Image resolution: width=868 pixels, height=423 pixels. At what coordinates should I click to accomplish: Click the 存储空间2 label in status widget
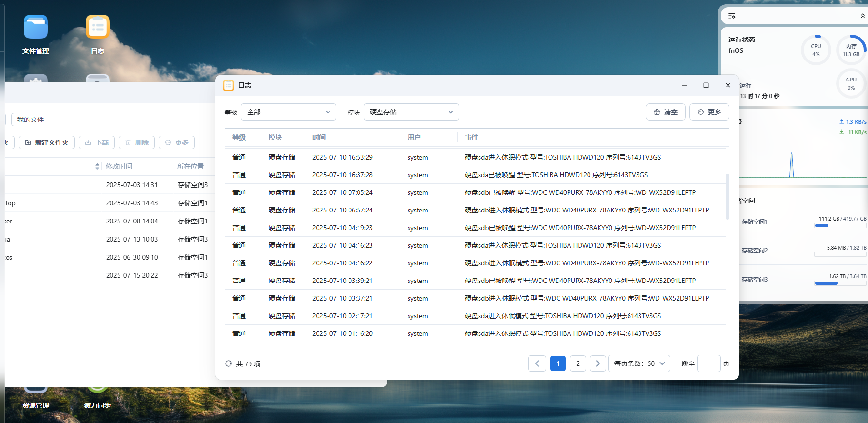(x=754, y=251)
